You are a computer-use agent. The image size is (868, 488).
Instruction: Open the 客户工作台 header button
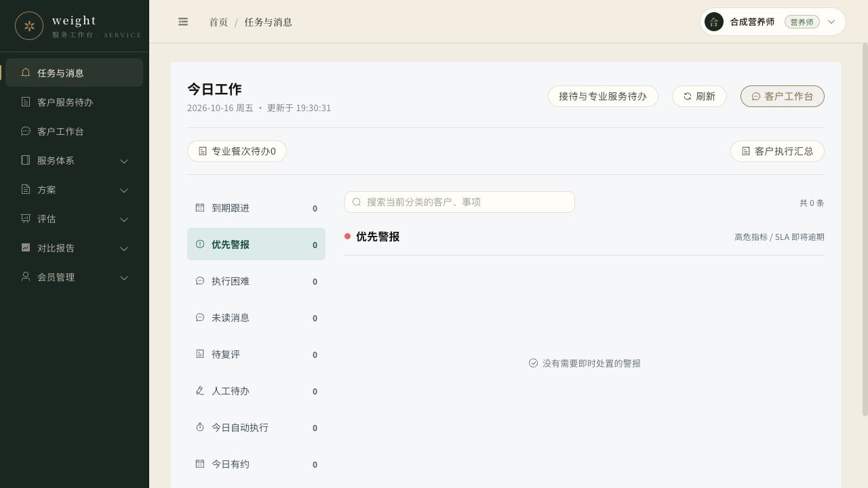click(783, 96)
